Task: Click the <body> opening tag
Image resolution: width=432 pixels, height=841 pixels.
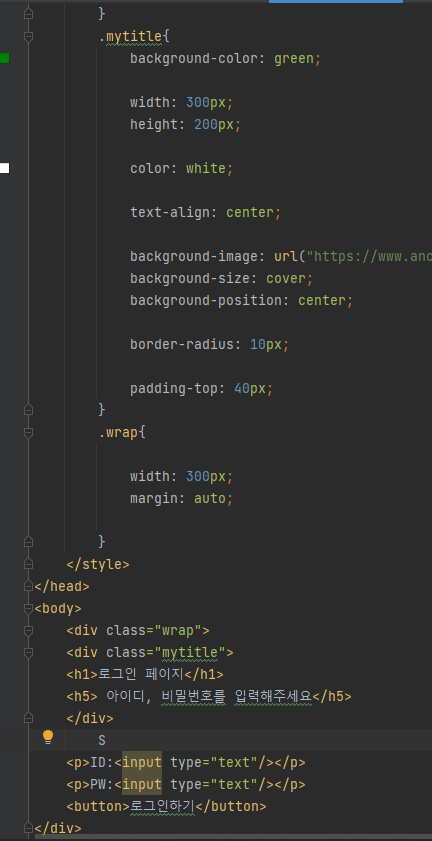Action: pos(58,608)
